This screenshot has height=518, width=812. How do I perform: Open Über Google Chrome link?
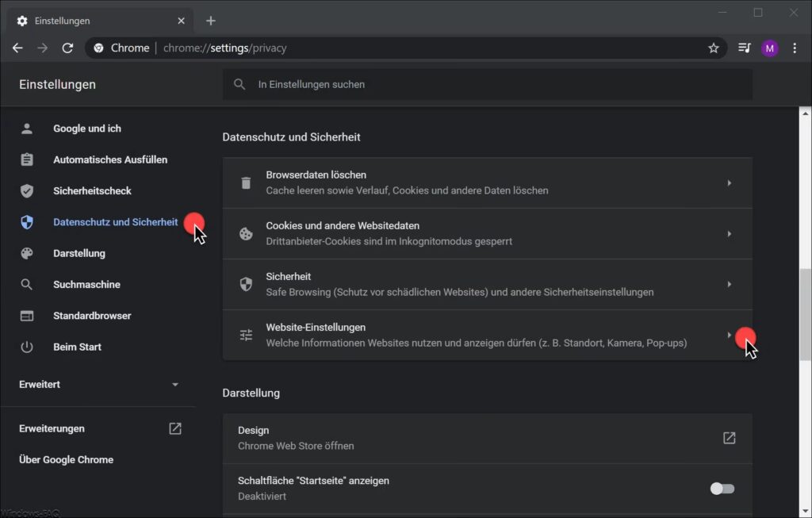[x=66, y=460]
